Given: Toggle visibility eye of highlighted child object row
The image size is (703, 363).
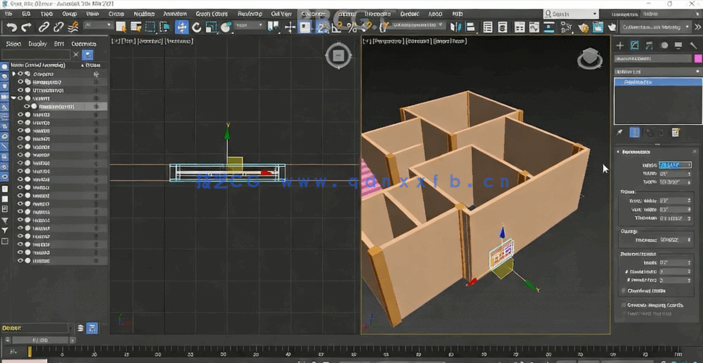Looking at the screenshot, I should (27, 107).
